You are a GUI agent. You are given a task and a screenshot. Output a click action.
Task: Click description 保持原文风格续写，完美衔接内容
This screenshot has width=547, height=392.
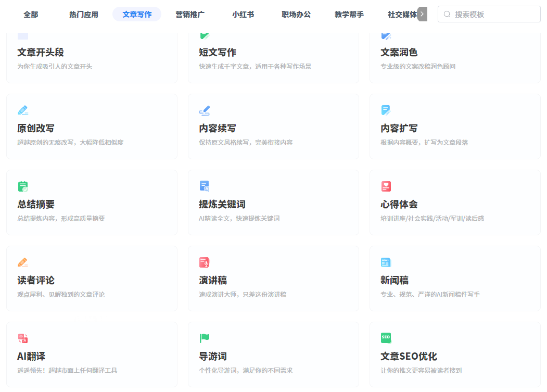(246, 143)
